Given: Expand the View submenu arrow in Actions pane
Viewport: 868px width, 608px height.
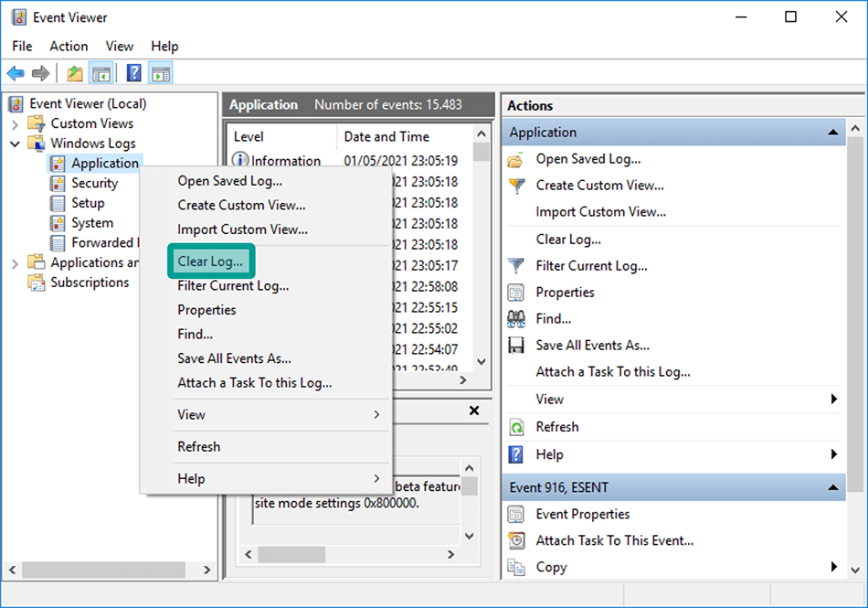Looking at the screenshot, I should click(833, 400).
